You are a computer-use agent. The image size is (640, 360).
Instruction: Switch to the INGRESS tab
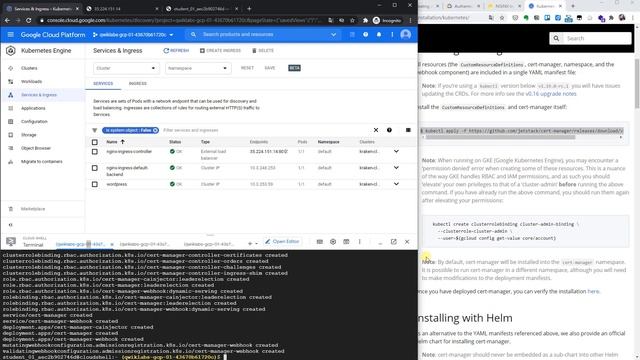[x=138, y=84]
